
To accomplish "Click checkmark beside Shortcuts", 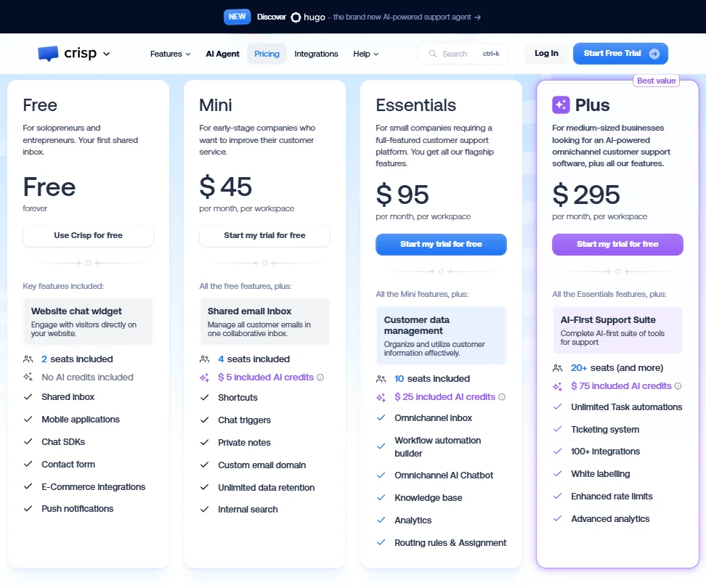I will [x=204, y=398].
